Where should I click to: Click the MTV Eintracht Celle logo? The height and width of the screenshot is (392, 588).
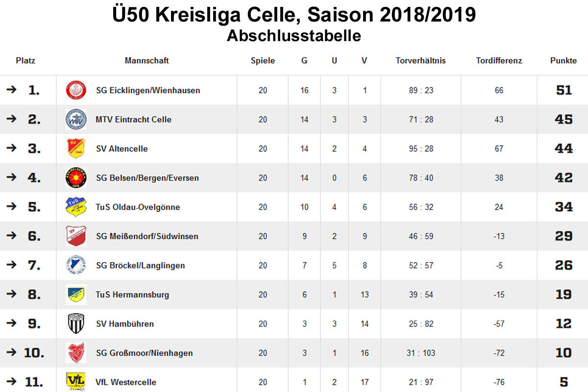[76, 119]
